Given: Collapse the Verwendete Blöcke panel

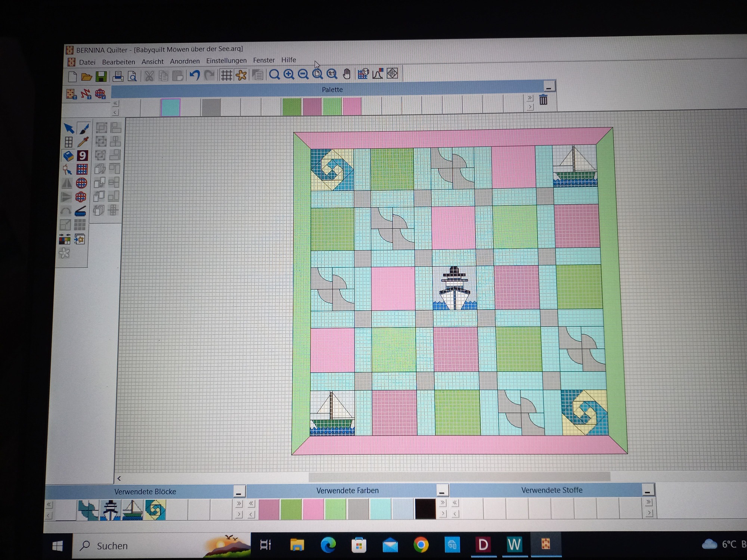Looking at the screenshot, I should [239, 492].
